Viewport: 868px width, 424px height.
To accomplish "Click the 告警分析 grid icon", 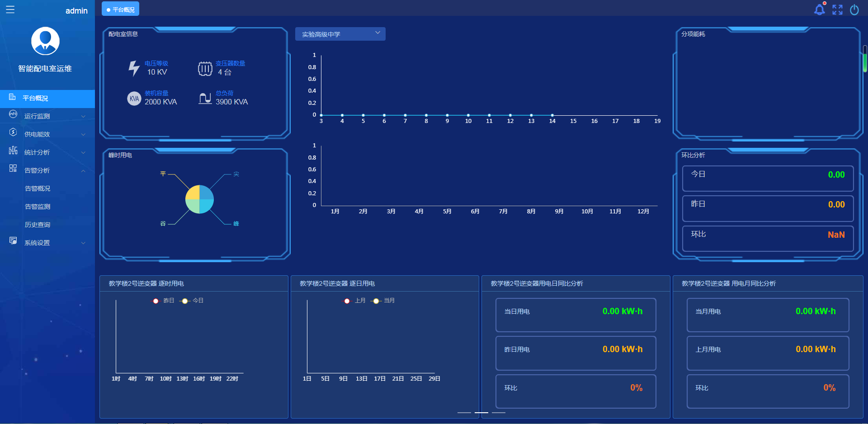I will (13, 168).
